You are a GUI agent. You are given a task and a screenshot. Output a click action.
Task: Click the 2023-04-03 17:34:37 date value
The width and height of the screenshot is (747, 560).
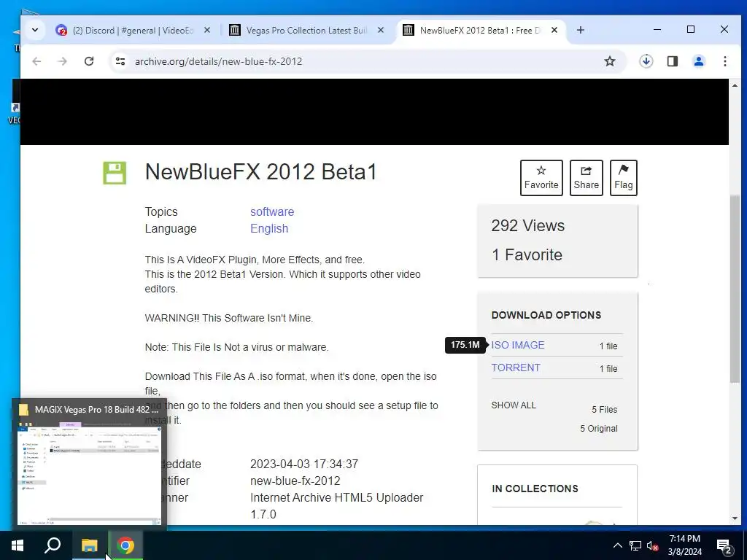304,464
